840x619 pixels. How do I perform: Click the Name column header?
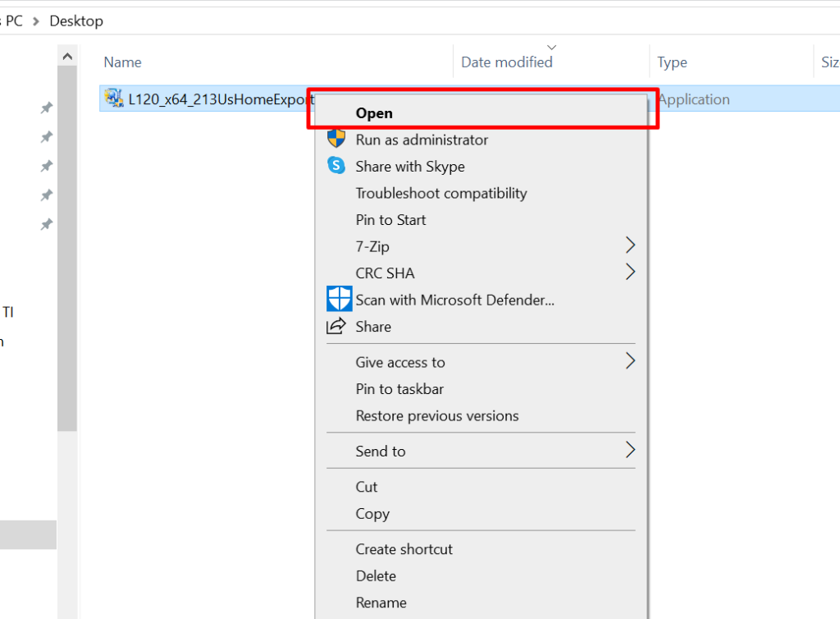(123, 62)
